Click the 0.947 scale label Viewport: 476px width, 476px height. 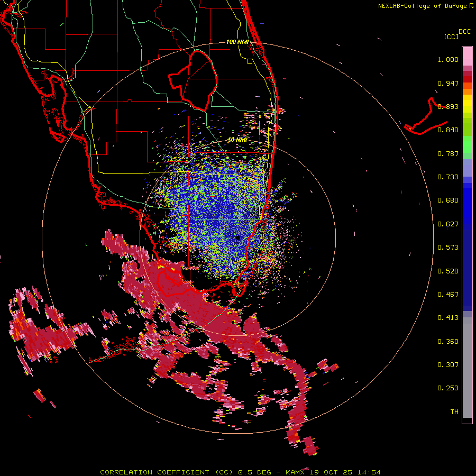point(448,83)
